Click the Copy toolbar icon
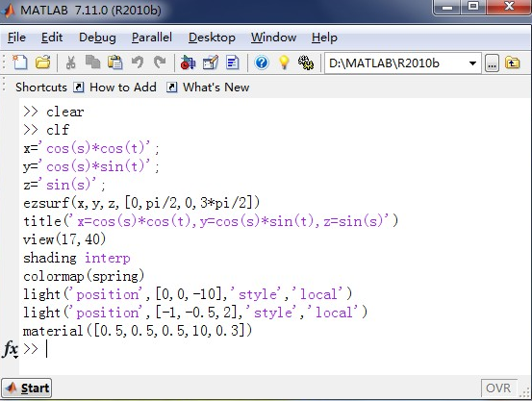 (x=92, y=63)
